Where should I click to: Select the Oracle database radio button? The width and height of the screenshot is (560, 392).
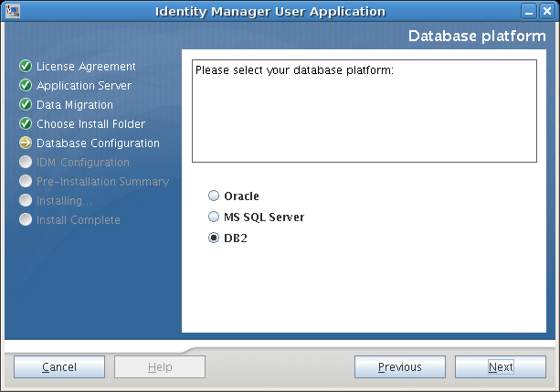point(214,196)
